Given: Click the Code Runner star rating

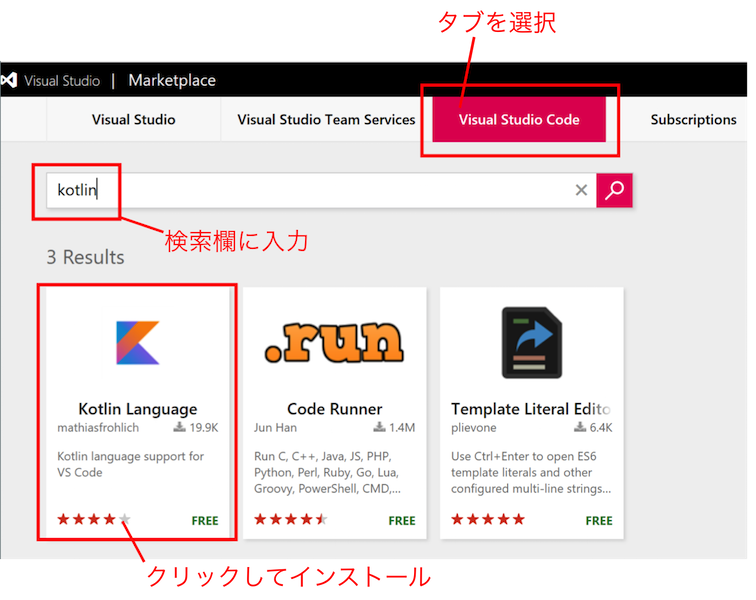Looking at the screenshot, I should point(291,519).
